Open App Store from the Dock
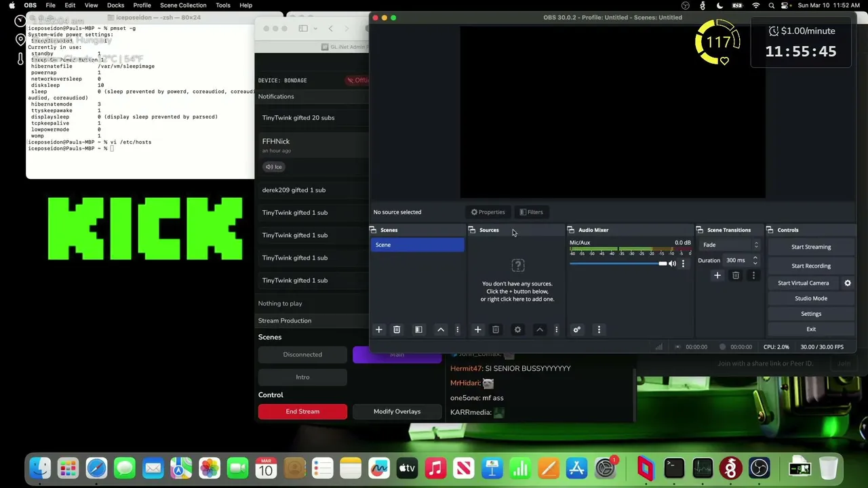The image size is (868, 488). (x=576, y=468)
